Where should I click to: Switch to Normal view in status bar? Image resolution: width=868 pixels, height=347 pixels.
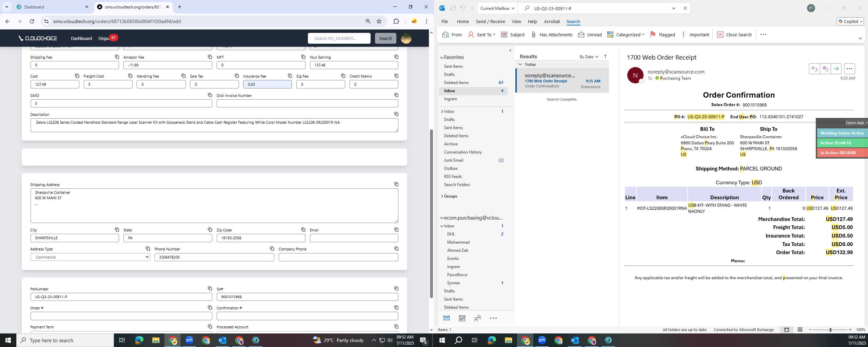tap(786, 329)
